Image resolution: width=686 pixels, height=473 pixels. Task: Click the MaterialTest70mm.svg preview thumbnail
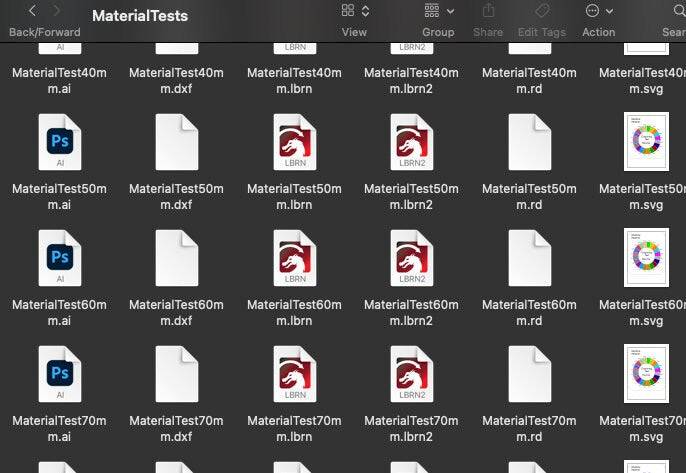coord(646,374)
